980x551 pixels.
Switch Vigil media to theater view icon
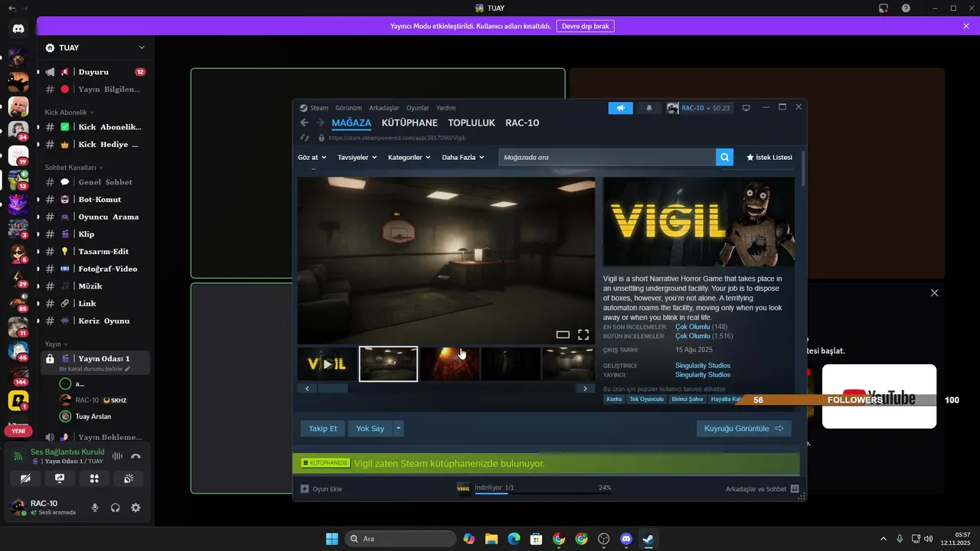click(x=563, y=334)
